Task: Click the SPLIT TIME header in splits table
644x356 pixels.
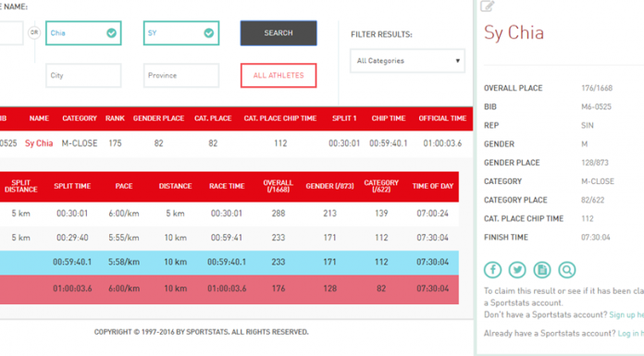Action: pyautogui.click(x=72, y=186)
